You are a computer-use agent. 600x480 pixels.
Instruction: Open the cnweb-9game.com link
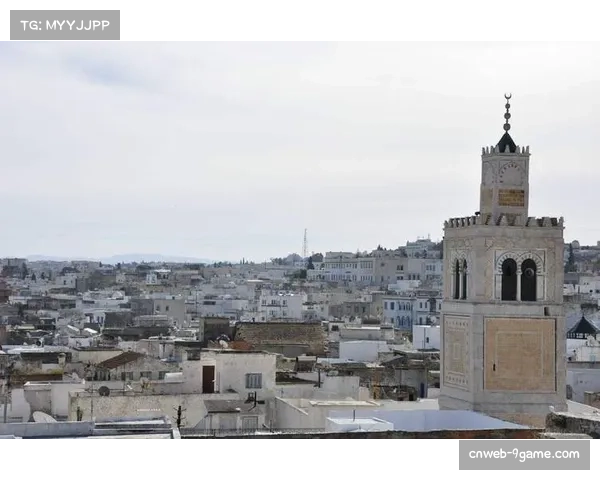click(523, 454)
